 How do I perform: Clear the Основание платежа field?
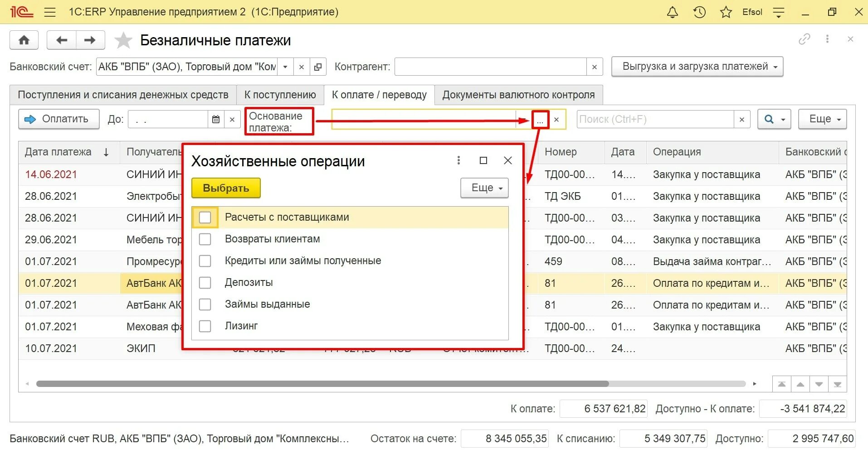point(556,120)
